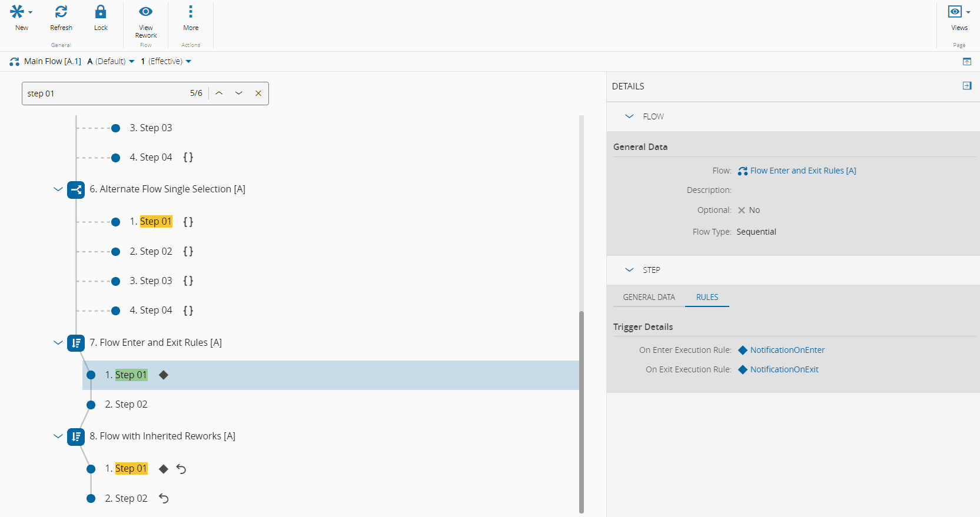This screenshot has width=980, height=517.
Task: Open the NotificationOnEnter rule link
Action: tap(787, 350)
